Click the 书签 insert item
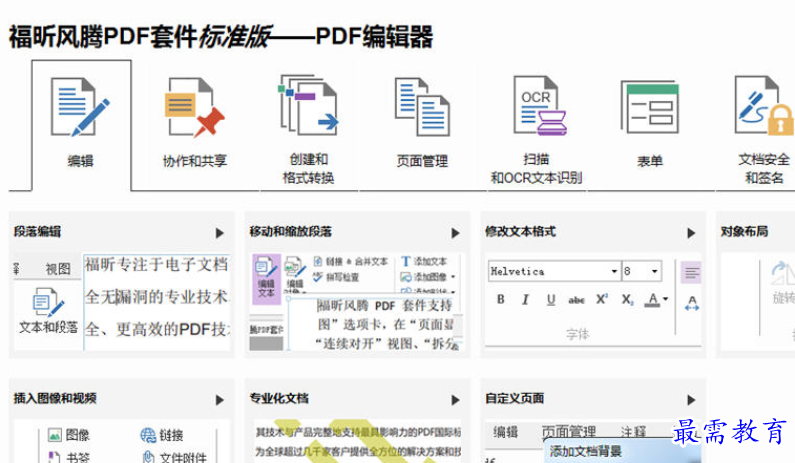This screenshot has width=795, height=463. pos(68,457)
